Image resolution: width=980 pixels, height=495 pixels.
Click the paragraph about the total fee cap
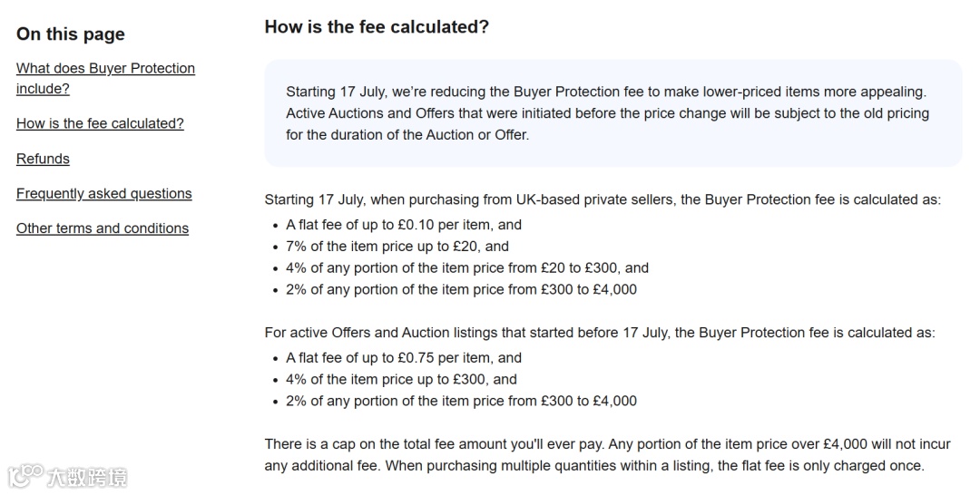607,455
